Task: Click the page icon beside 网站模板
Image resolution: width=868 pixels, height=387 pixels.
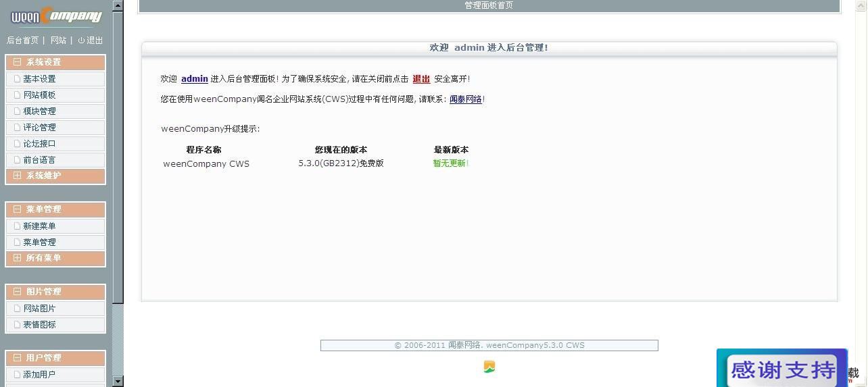Action: (18, 95)
